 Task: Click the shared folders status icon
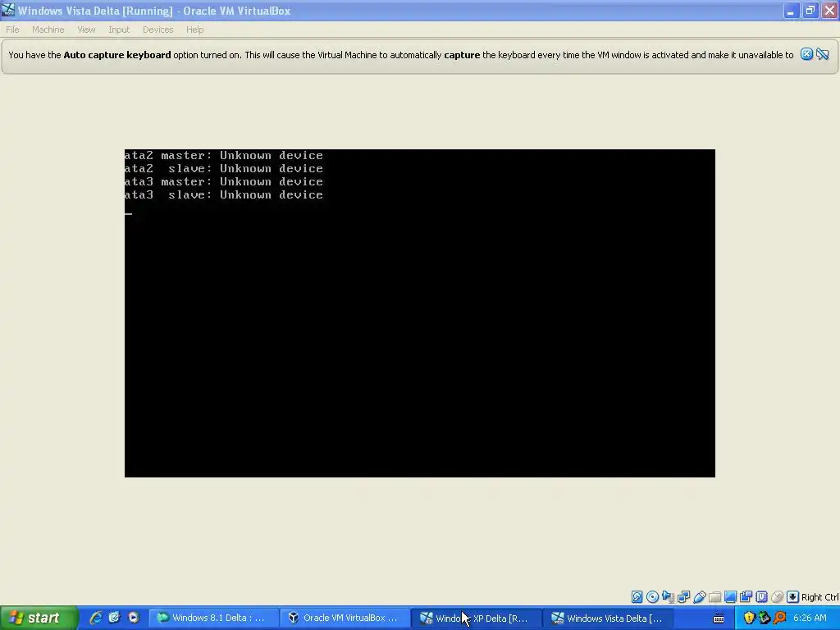(714, 597)
